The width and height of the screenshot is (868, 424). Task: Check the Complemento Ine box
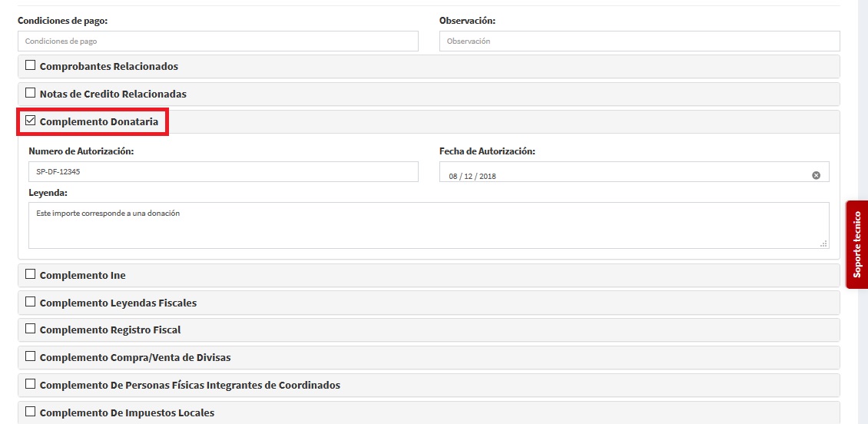pyautogui.click(x=31, y=274)
